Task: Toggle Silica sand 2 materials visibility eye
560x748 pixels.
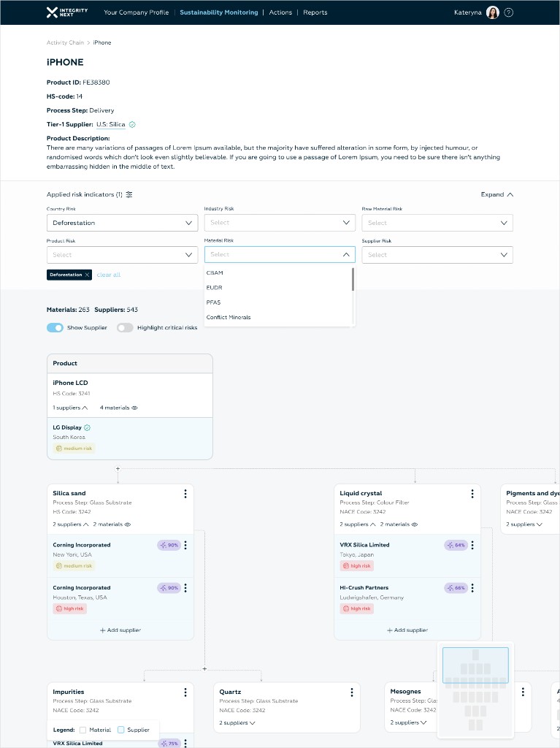Action: 127,524
